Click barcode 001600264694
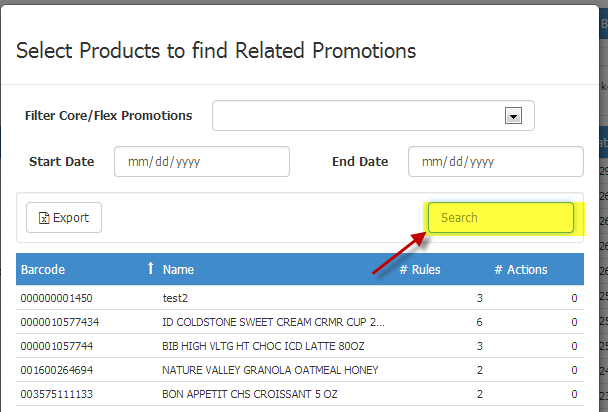The width and height of the screenshot is (608, 412). (56, 370)
